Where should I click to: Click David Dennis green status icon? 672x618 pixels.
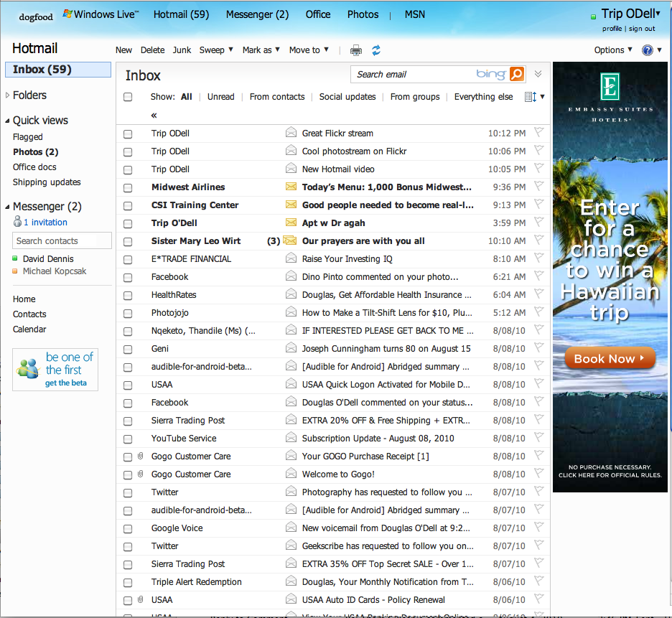coord(14,258)
